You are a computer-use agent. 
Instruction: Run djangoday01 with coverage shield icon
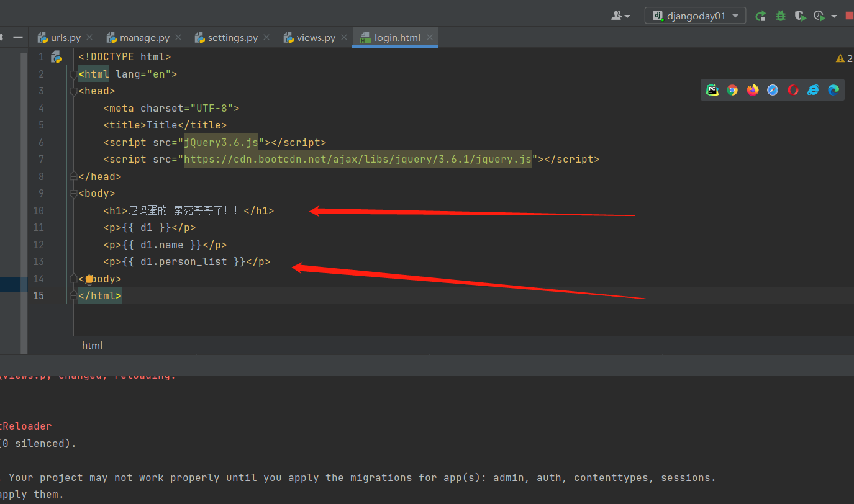pyautogui.click(x=801, y=16)
